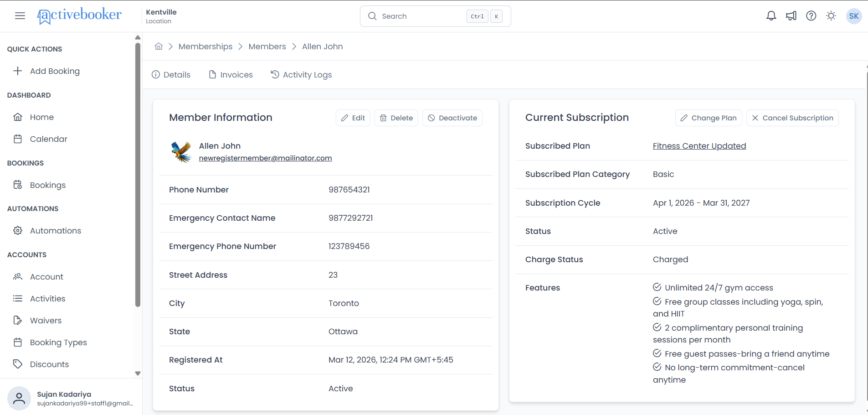The height and width of the screenshot is (415, 868).
Task: Open the help question mark icon
Action: (811, 16)
